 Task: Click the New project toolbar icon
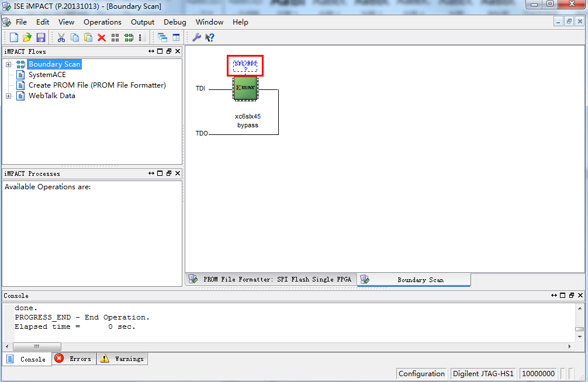click(14, 37)
